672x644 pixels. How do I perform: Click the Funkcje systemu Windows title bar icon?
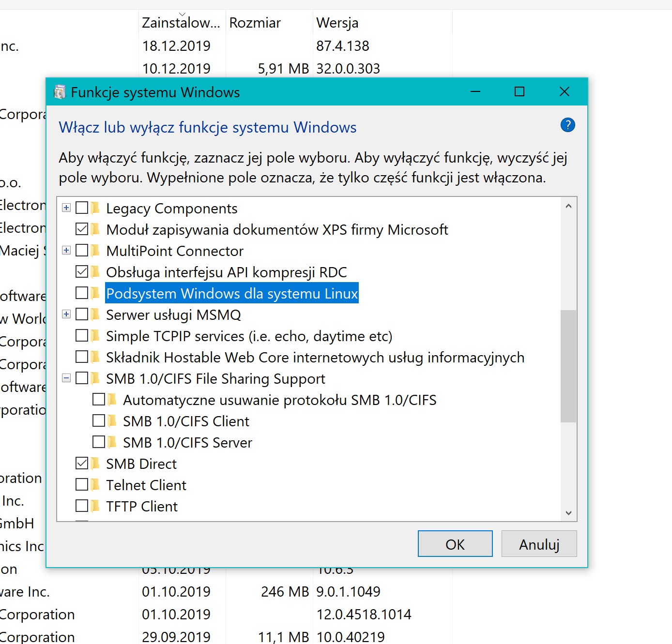(60, 92)
